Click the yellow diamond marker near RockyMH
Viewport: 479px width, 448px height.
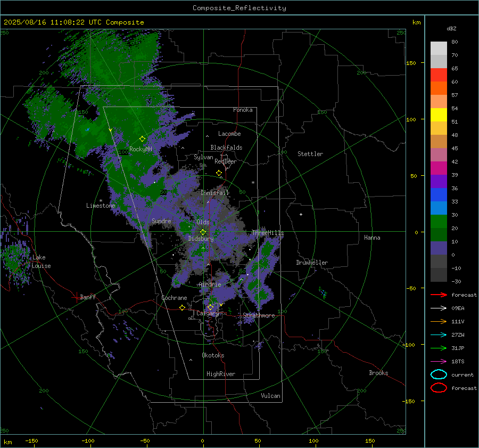click(142, 139)
